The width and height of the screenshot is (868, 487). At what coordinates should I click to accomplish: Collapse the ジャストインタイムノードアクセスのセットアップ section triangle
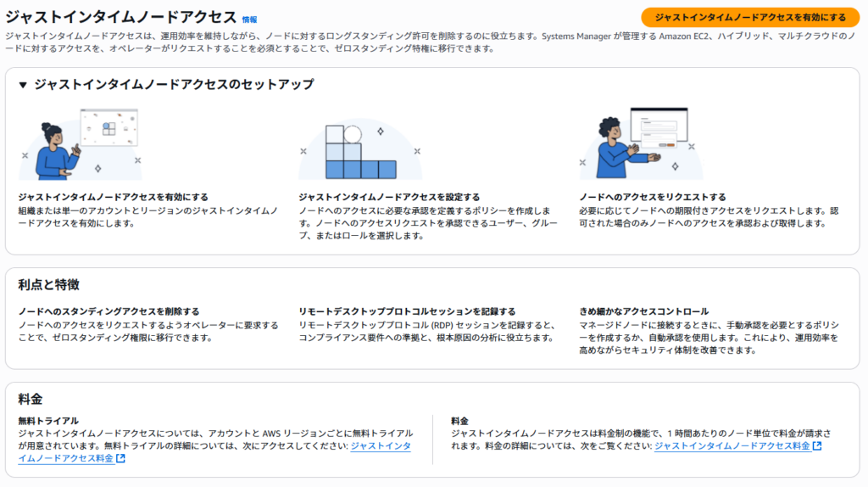pos(23,85)
